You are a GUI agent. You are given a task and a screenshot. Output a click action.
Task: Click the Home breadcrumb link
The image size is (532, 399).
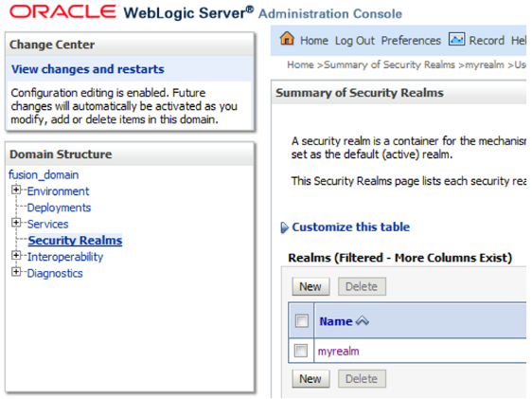[x=300, y=64]
